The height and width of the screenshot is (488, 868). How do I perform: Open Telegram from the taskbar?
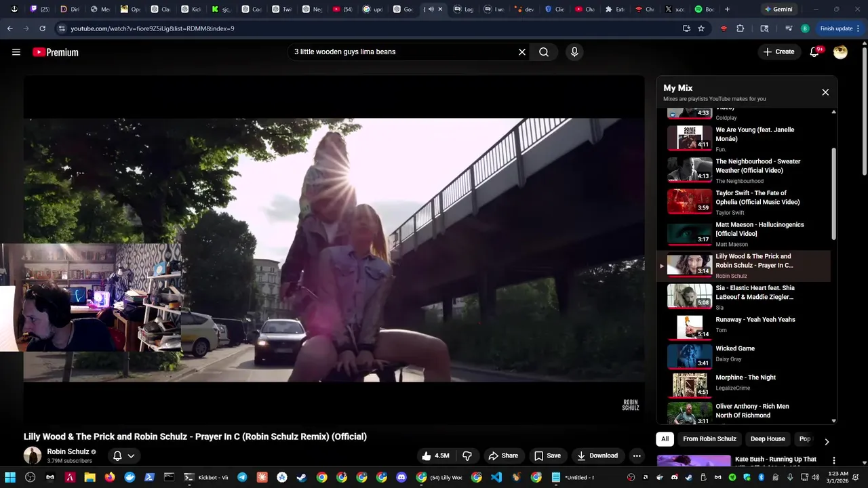pos(242,477)
